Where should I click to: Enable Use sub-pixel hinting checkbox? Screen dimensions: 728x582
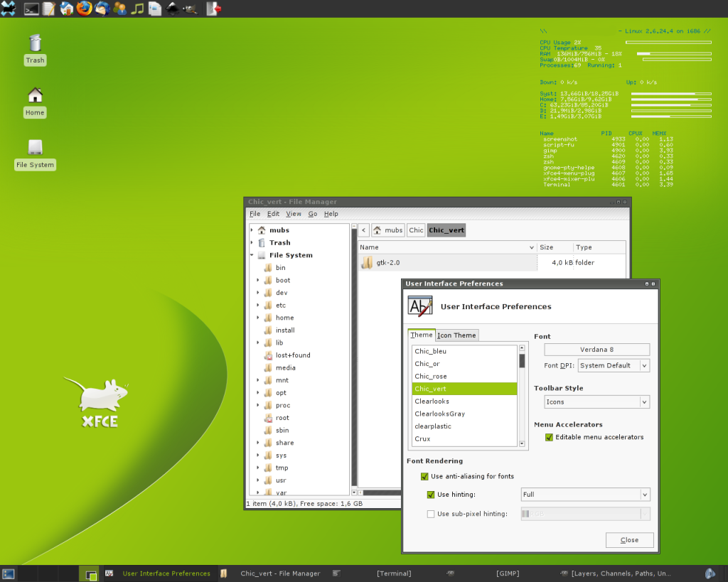(x=431, y=514)
